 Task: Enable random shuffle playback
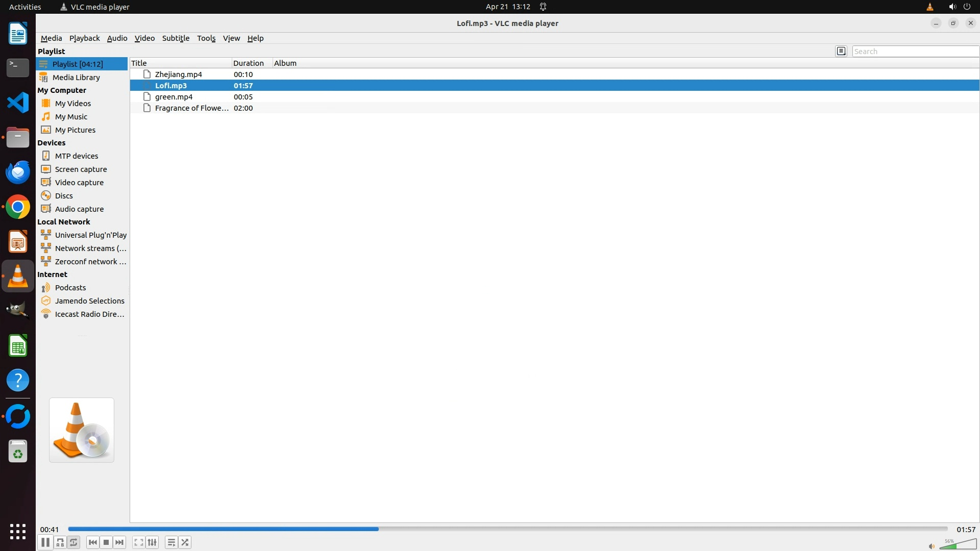coord(185,542)
